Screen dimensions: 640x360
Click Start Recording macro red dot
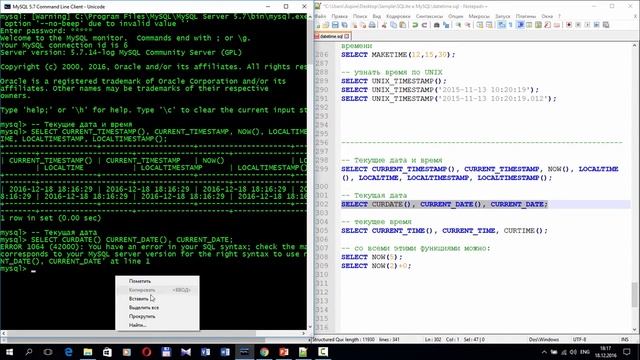click(569, 25)
